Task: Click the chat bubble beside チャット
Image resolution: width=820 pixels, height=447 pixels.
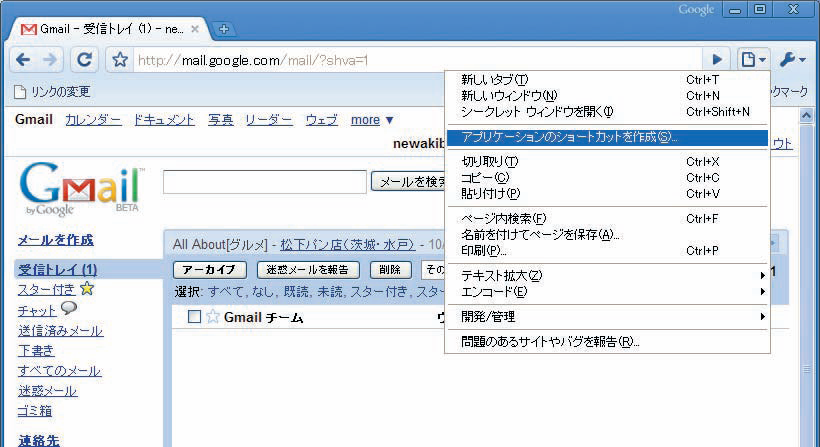Action: [69, 308]
